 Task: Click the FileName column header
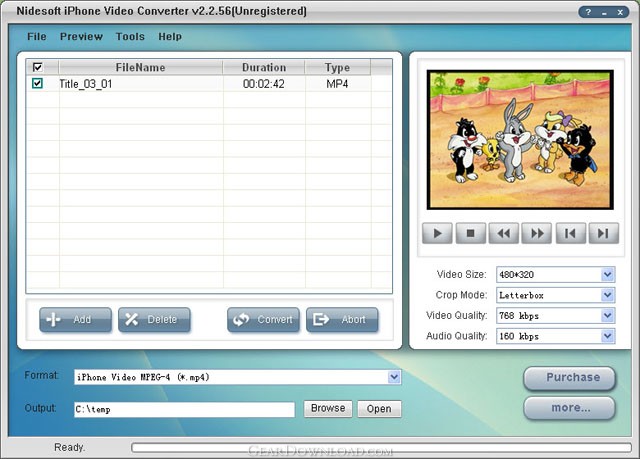[x=141, y=67]
